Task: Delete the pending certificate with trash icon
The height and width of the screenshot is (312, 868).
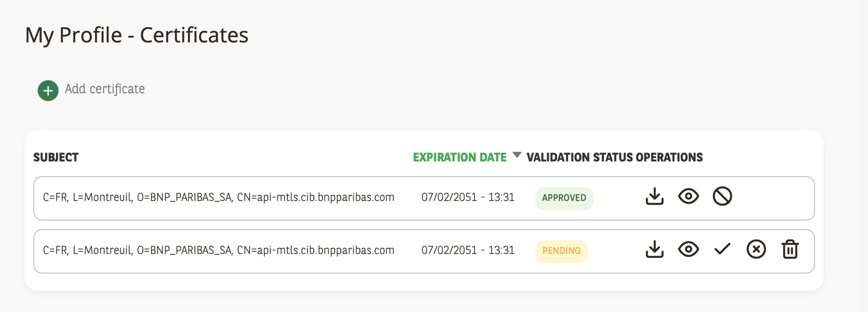Action: pyautogui.click(x=789, y=249)
